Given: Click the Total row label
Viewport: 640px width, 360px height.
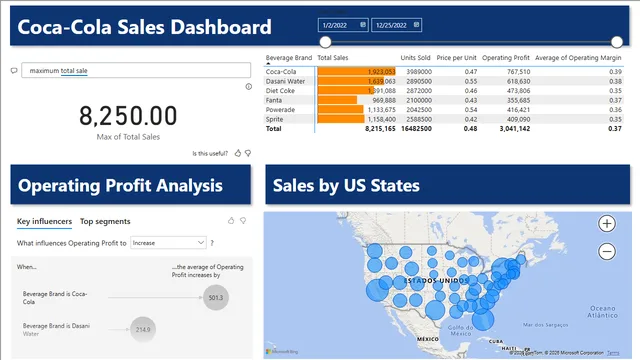Looking at the screenshot, I should click(x=273, y=129).
